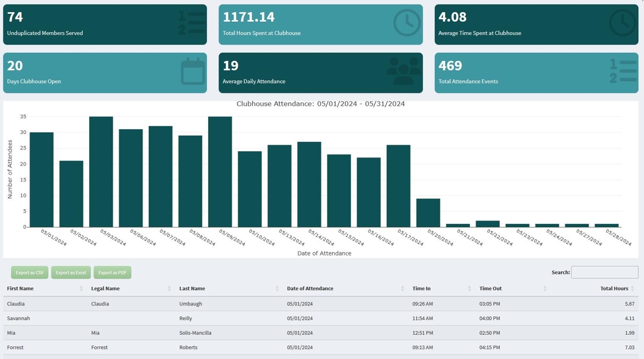
Task: Sort table by First Name column arrows
Action: [x=81, y=288]
